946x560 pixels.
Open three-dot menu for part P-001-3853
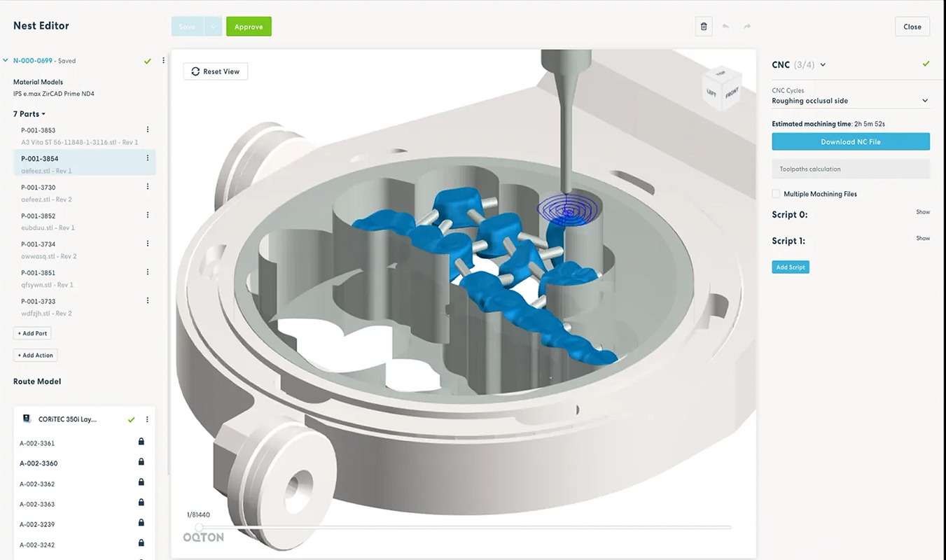147,129
